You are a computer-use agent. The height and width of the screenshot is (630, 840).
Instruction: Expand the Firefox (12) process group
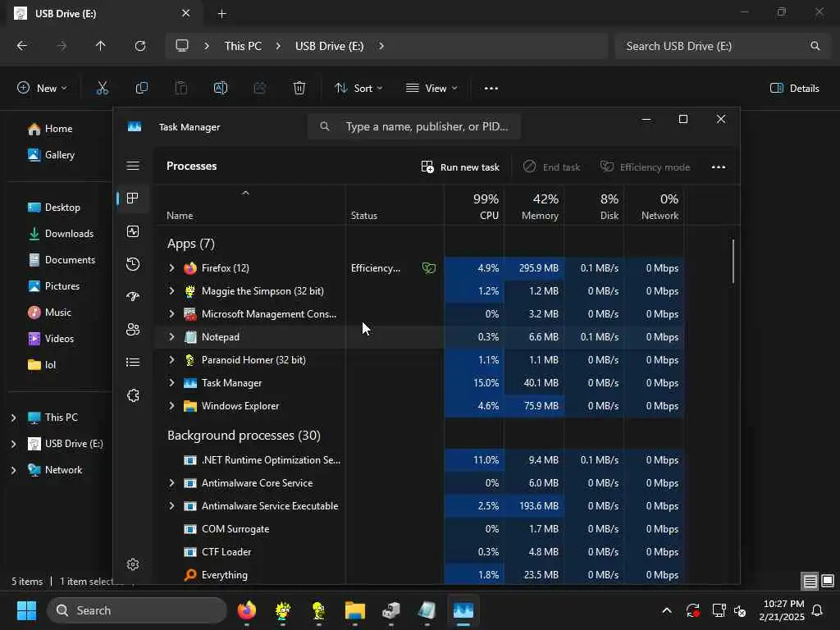[171, 268]
